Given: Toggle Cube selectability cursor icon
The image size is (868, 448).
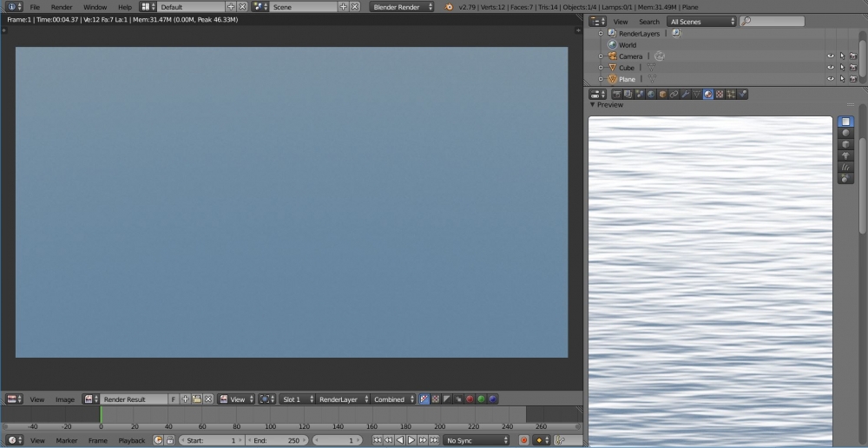Looking at the screenshot, I should coord(842,68).
